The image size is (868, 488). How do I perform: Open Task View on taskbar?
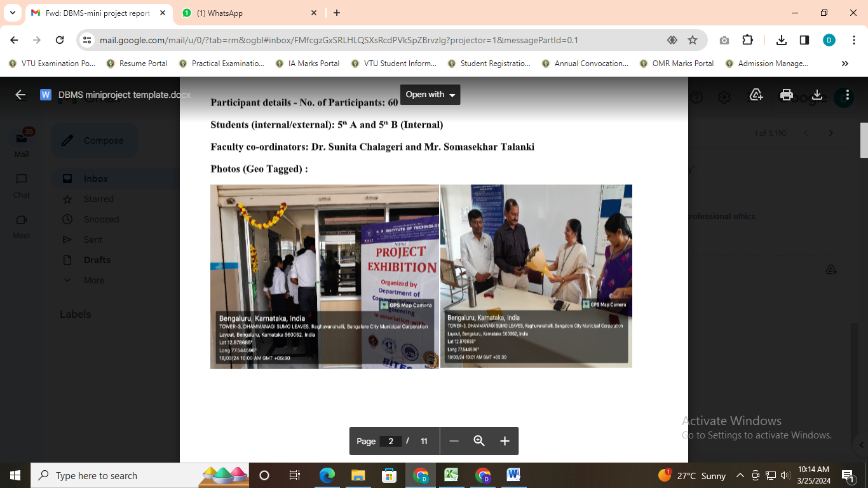click(295, 475)
